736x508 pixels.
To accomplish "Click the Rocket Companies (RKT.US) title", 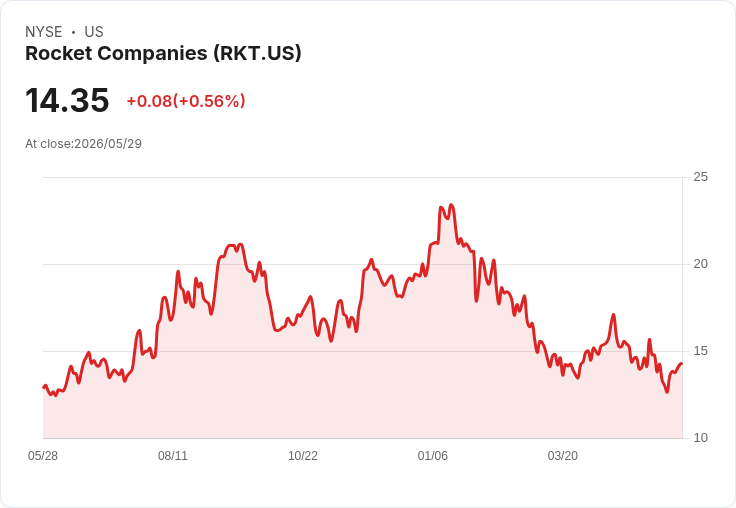I will 163,54.
